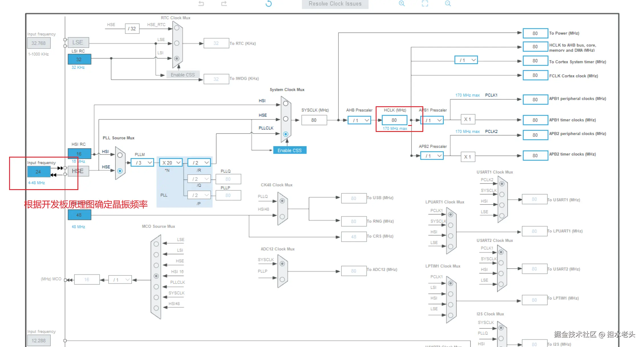Select HSI in the PLL Source Mux

click(120, 155)
